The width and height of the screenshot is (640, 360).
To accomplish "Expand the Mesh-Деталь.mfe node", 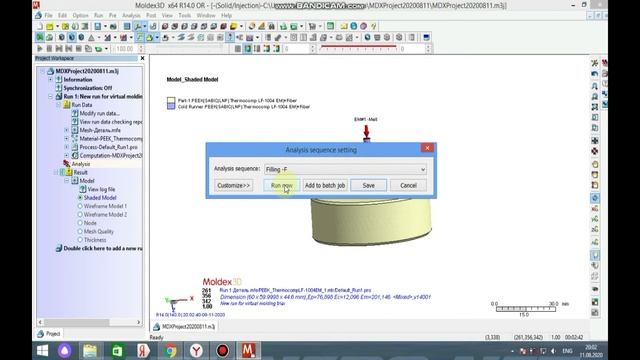I will tap(67, 130).
